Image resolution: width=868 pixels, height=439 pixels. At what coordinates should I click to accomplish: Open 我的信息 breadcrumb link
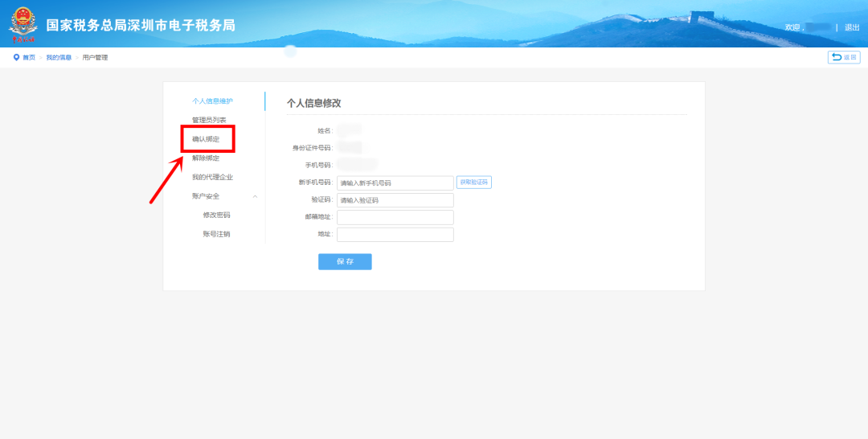click(59, 58)
